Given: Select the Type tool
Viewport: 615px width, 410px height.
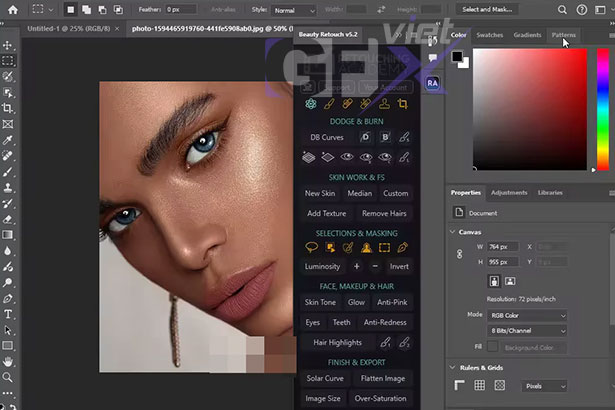Looking at the screenshot, I should 8,313.
